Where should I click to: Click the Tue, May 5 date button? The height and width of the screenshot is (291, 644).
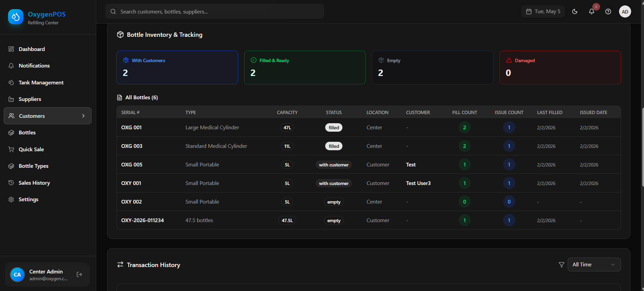point(543,11)
